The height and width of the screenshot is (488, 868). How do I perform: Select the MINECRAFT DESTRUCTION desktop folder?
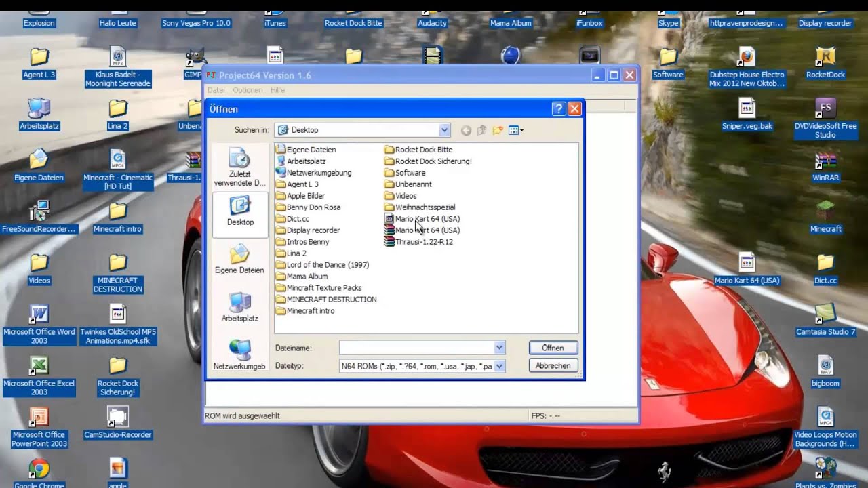[118, 273]
